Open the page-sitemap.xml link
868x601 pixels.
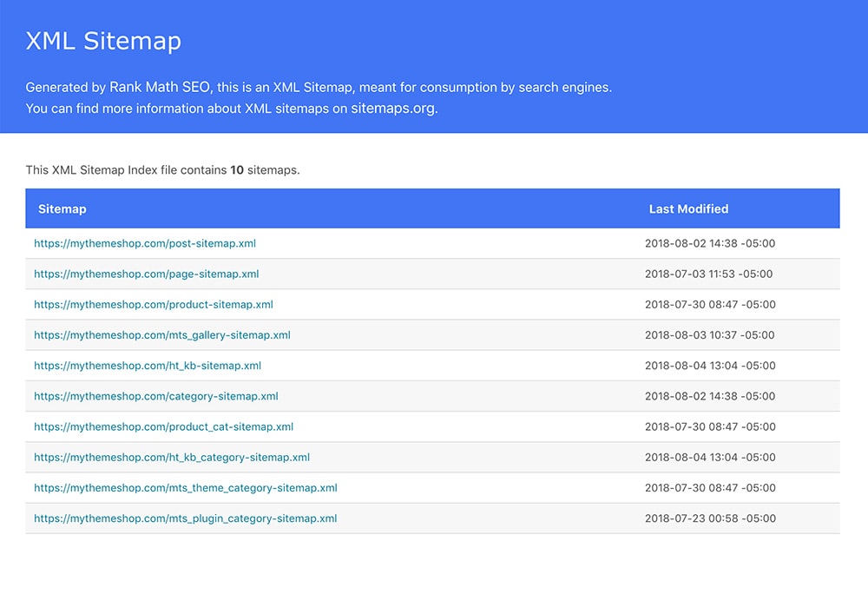point(145,274)
